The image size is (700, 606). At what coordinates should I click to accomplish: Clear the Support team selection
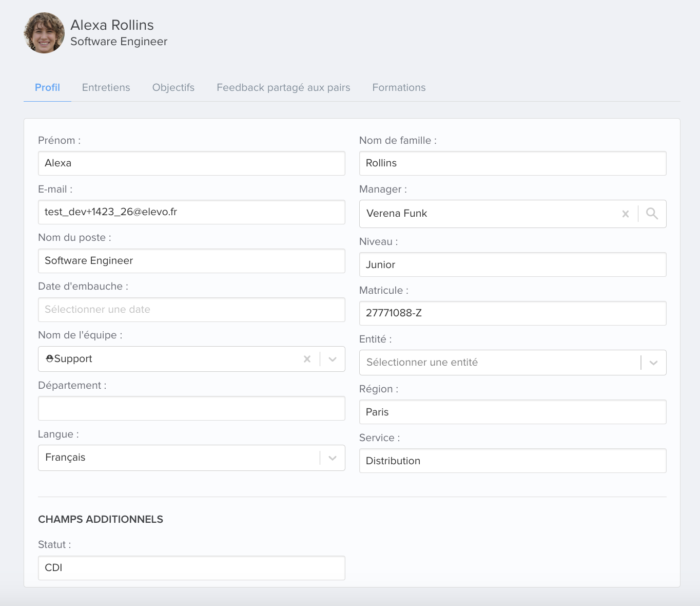pos(307,359)
